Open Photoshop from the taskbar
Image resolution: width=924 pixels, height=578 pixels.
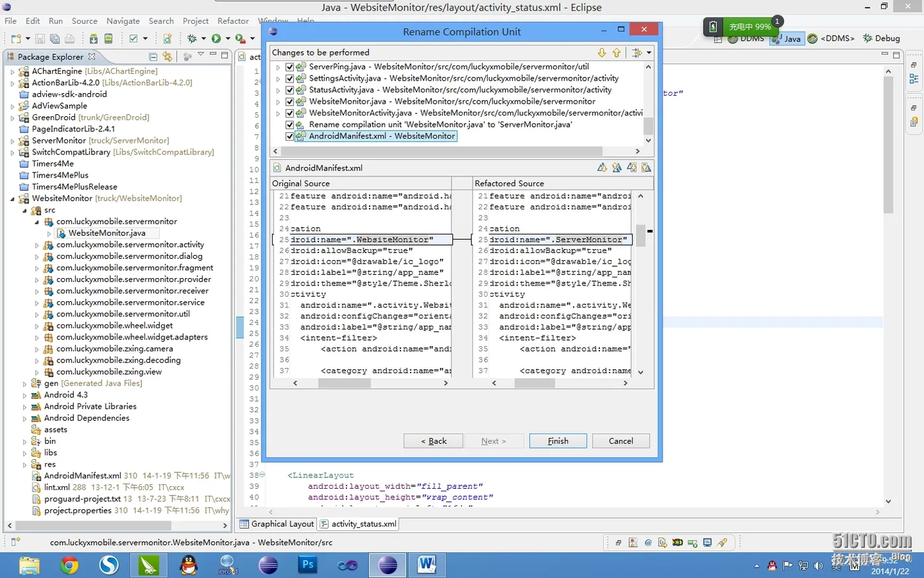coord(308,565)
